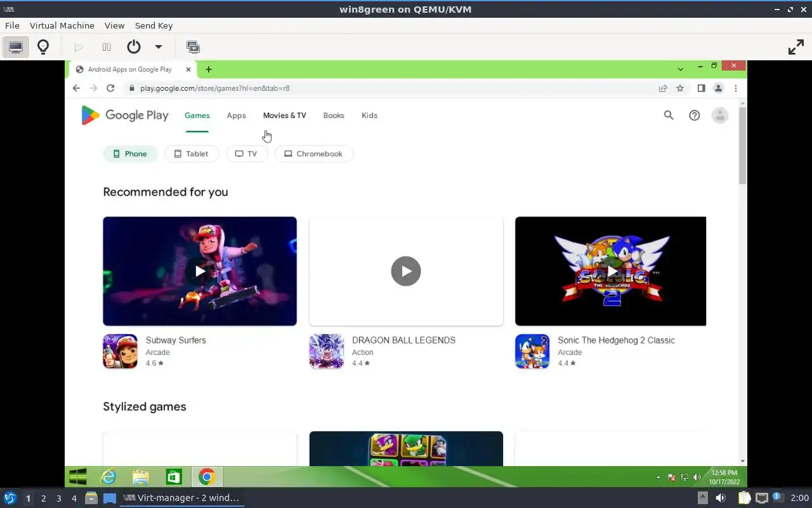This screenshot has height=508, width=812.
Task: Play the DRAGON BALL LEGENDS video preview
Action: click(x=406, y=271)
